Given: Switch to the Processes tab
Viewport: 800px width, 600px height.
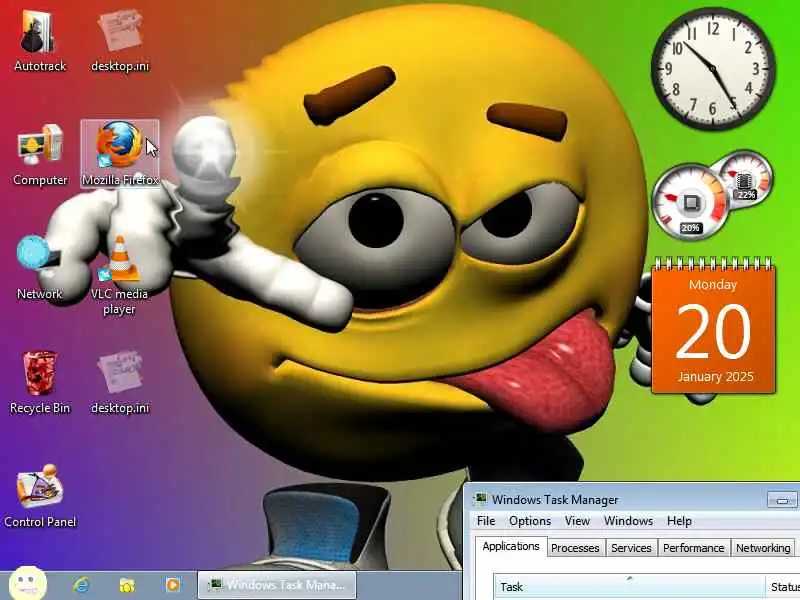Looking at the screenshot, I should pyautogui.click(x=575, y=548).
